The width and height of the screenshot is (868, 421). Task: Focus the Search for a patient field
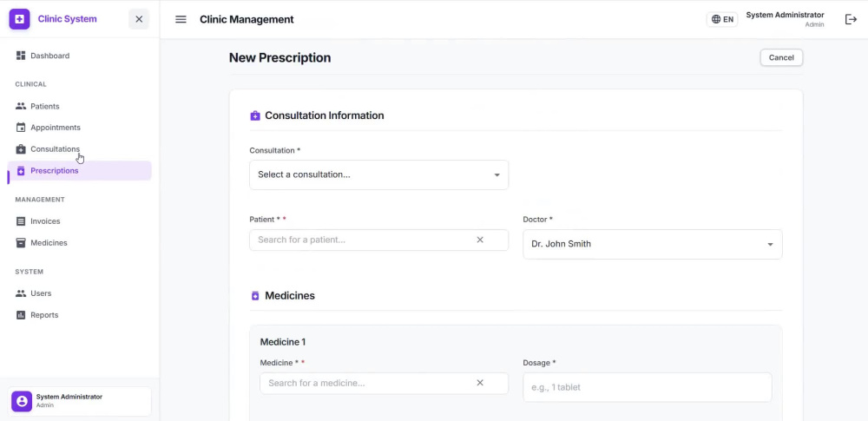pyautogui.click(x=362, y=240)
